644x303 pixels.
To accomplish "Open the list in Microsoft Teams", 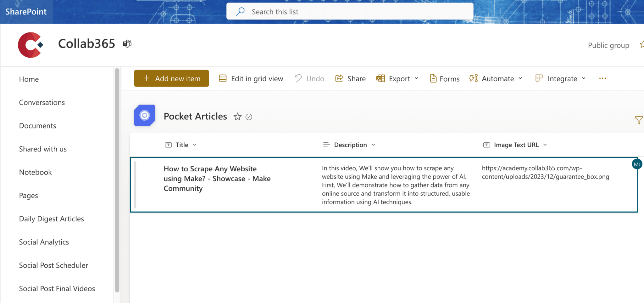I will (x=127, y=43).
